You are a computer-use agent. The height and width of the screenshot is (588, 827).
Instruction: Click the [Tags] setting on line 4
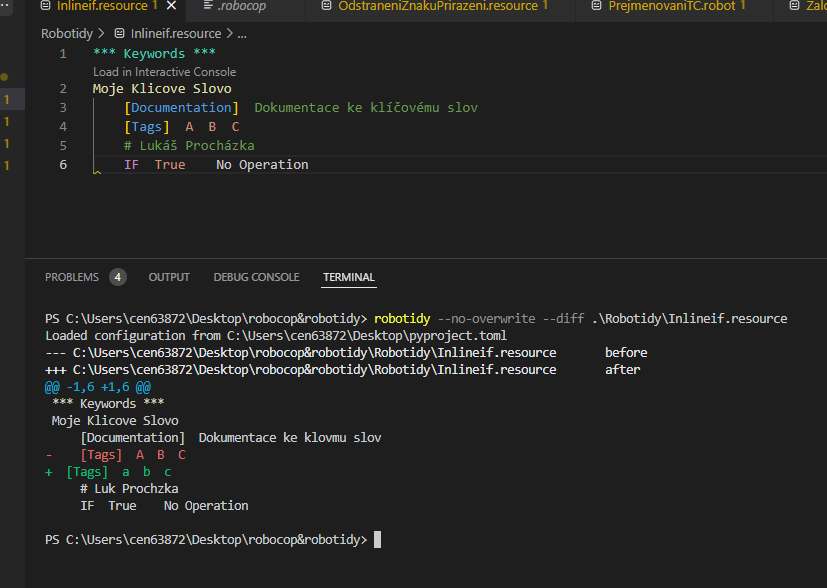coord(147,127)
